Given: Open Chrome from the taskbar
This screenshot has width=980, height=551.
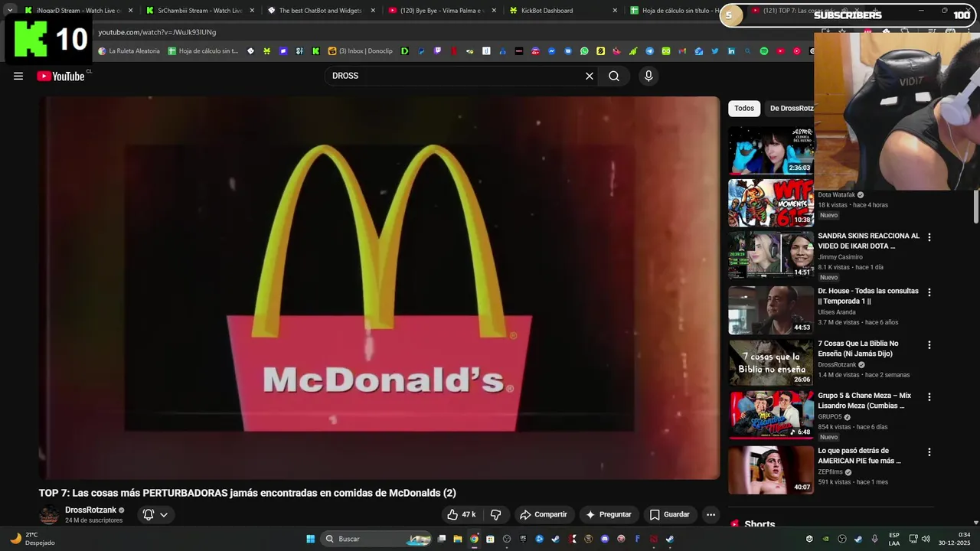Looking at the screenshot, I should 474,539.
